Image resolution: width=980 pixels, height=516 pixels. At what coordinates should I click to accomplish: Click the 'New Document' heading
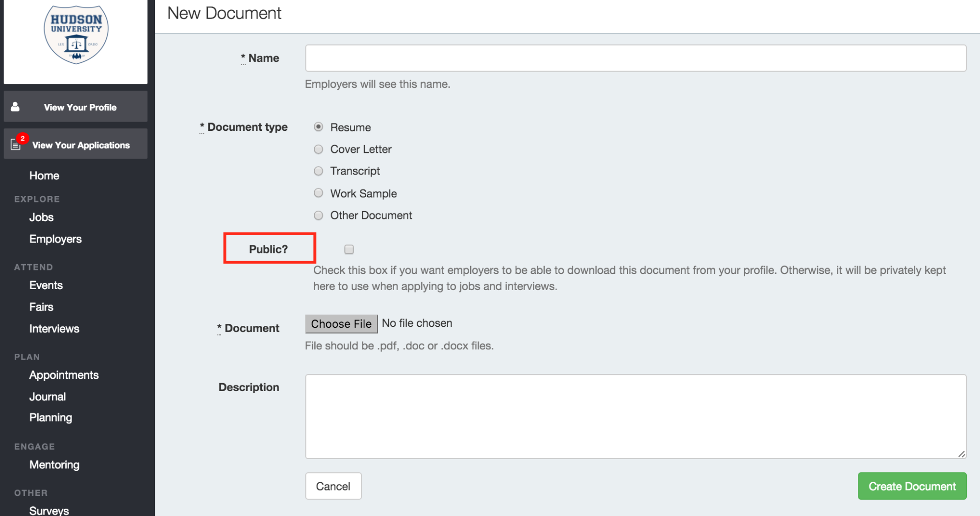224,13
